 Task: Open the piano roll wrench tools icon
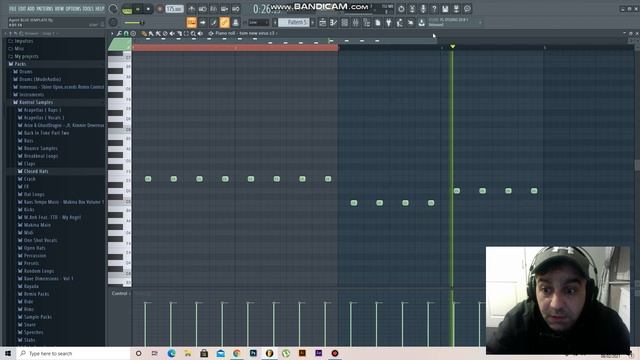tap(119, 33)
